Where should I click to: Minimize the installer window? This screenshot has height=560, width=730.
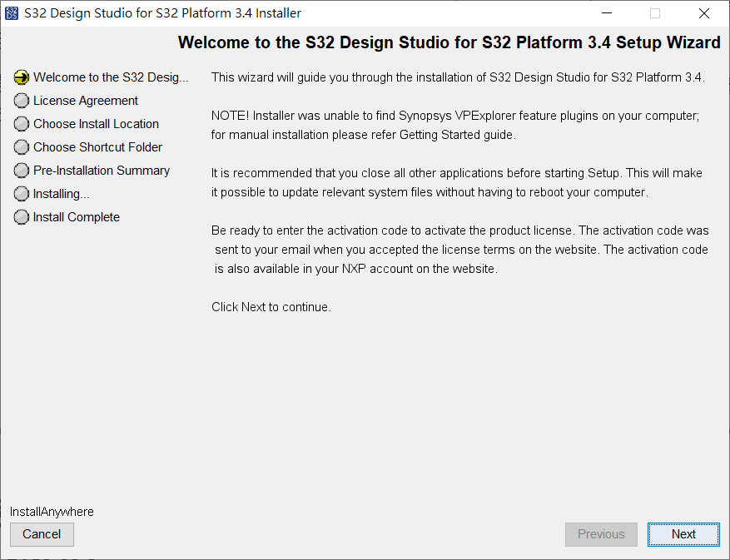(x=608, y=13)
